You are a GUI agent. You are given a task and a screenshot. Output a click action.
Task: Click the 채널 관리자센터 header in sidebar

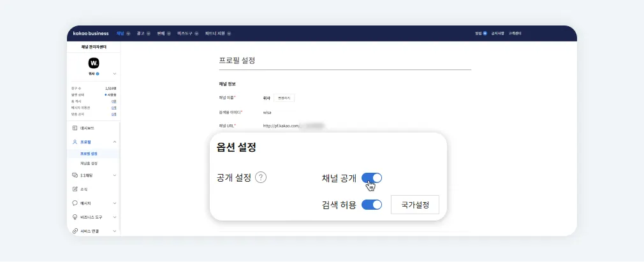click(x=94, y=47)
